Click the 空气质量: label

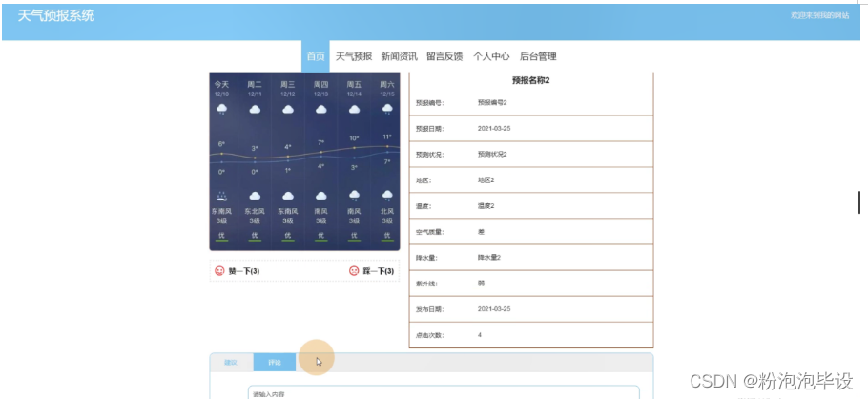429,232
